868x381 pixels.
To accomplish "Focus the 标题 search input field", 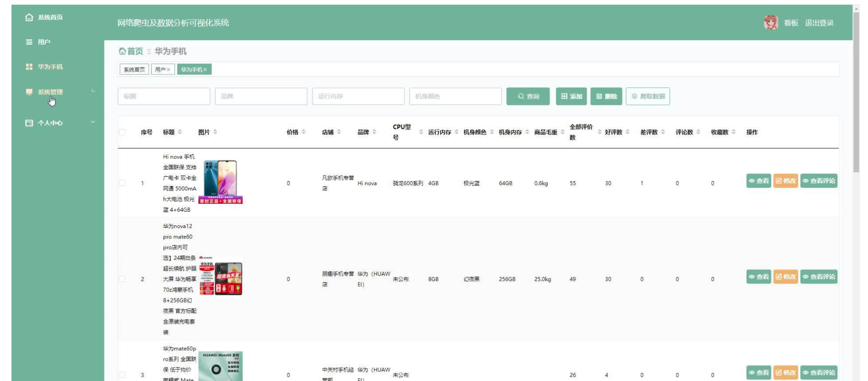I will click(164, 96).
